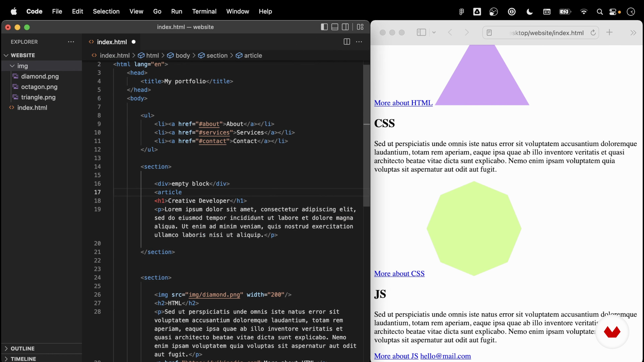Click the Figma menu bar icon

click(462, 12)
